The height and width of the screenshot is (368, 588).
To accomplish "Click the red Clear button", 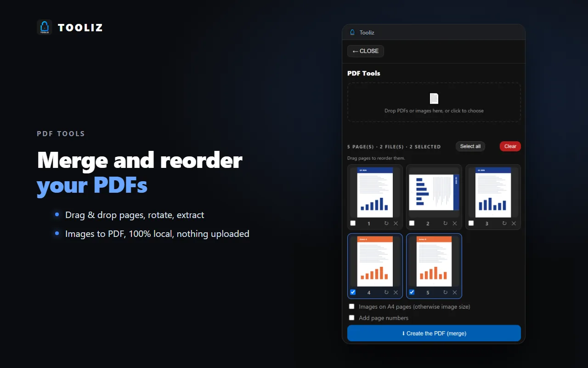I will (510, 146).
